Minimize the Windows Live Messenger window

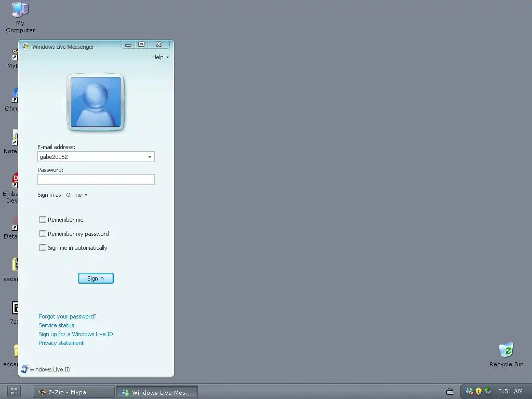click(128, 45)
